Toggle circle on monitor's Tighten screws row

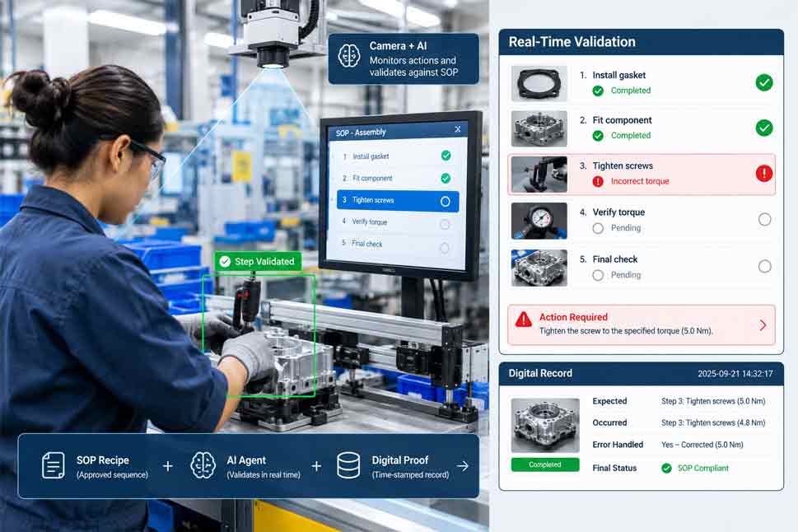point(445,202)
